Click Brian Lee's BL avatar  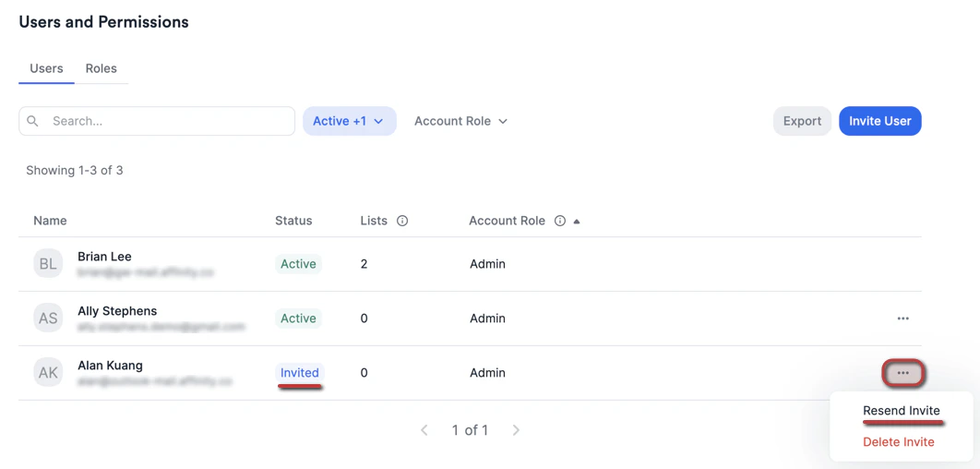pos(48,264)
